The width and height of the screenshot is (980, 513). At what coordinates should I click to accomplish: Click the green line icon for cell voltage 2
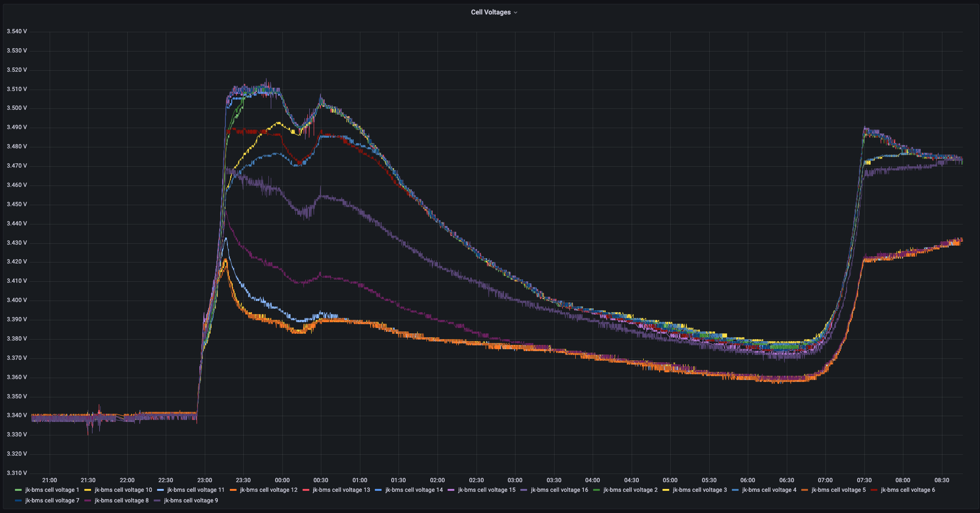[596, 490]
